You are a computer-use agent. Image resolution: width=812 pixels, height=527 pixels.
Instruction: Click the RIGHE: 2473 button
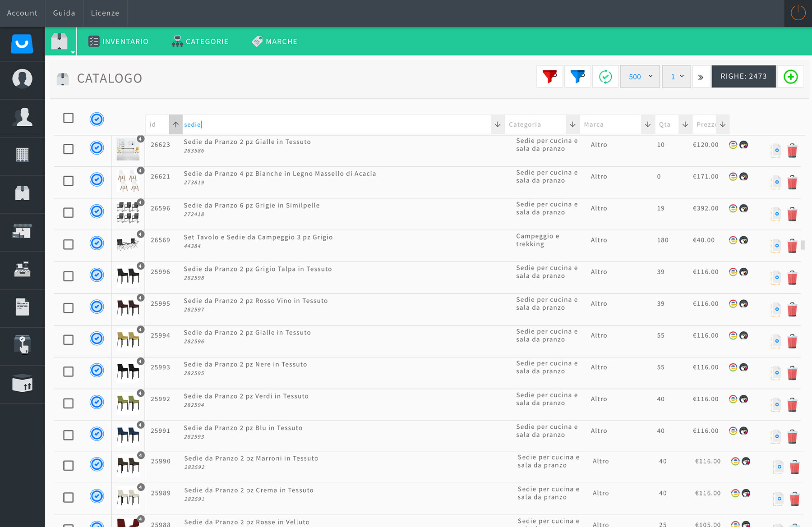pos(743,76)
